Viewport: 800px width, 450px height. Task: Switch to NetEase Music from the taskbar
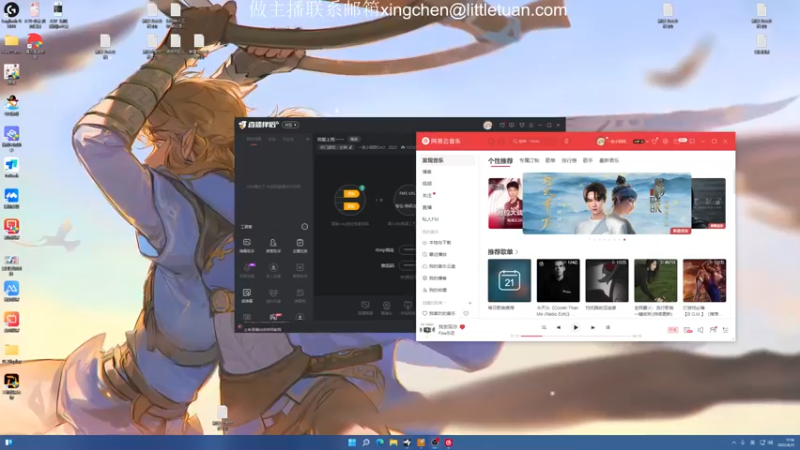[x=448, y=442]
